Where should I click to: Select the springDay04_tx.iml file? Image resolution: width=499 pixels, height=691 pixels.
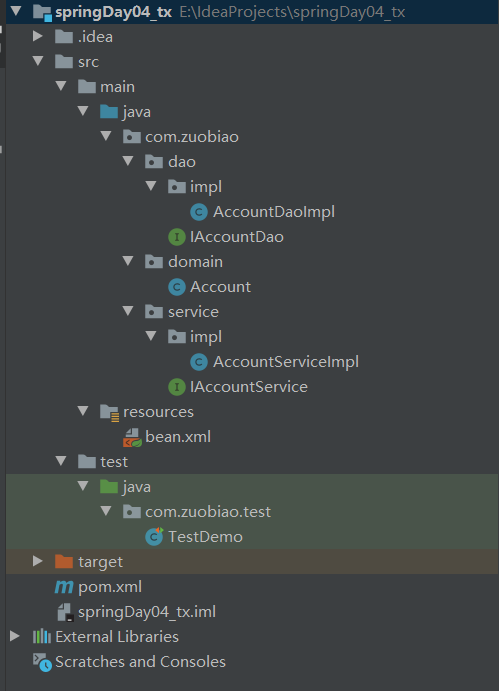coord(137,612)
